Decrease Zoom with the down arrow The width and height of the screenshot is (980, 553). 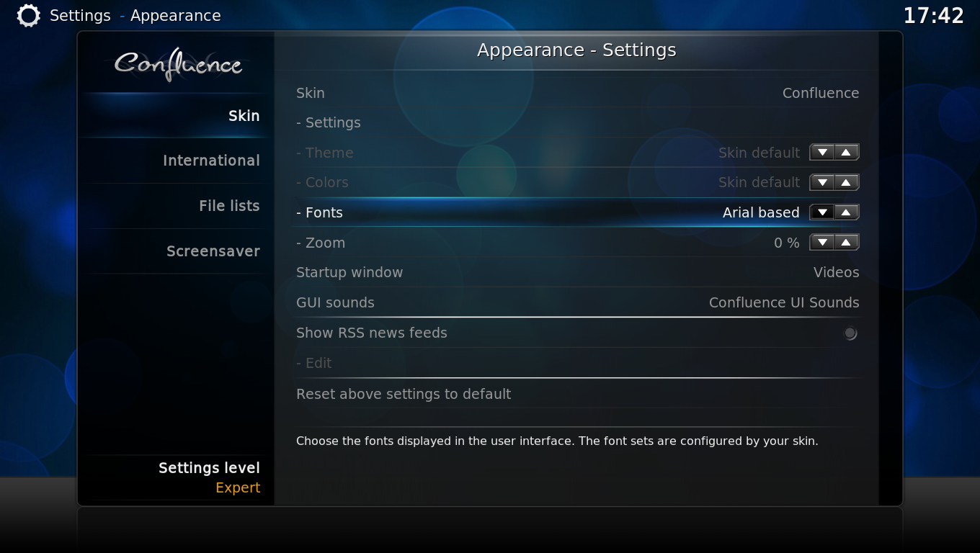(822, 243)
